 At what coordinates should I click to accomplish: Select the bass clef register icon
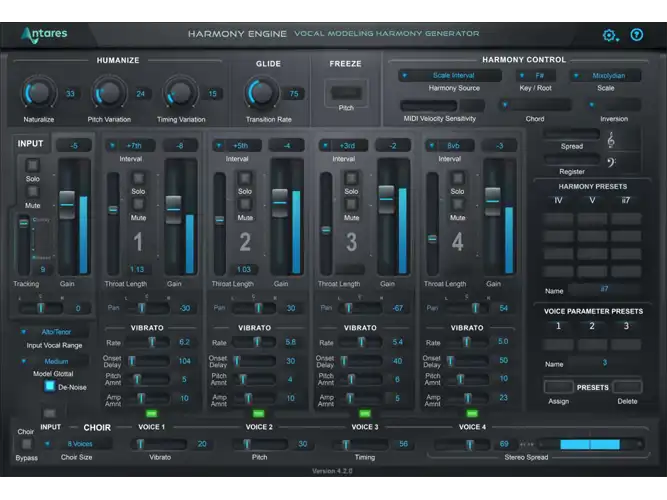pos(611,162)
